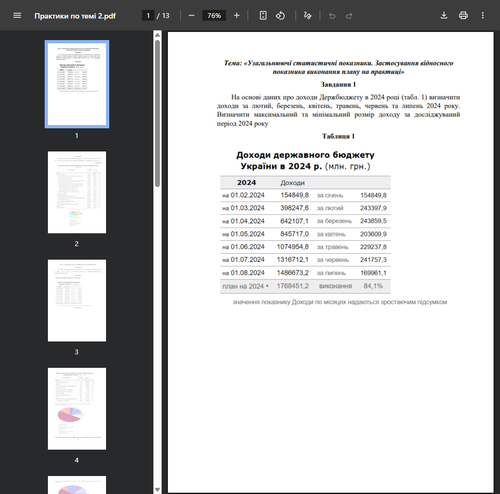This screenshot has width=500, height=494.
Task: Click the value '243397,9'
Action: 373,208
